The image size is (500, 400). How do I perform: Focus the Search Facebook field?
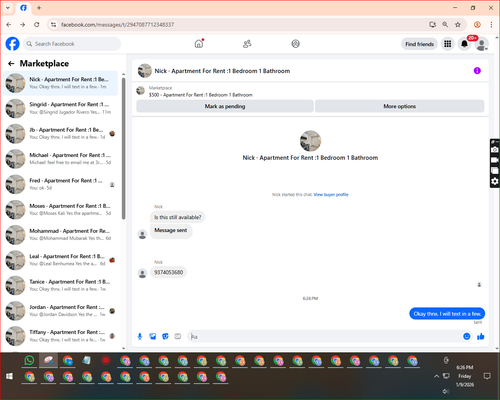tap(72, 44)
